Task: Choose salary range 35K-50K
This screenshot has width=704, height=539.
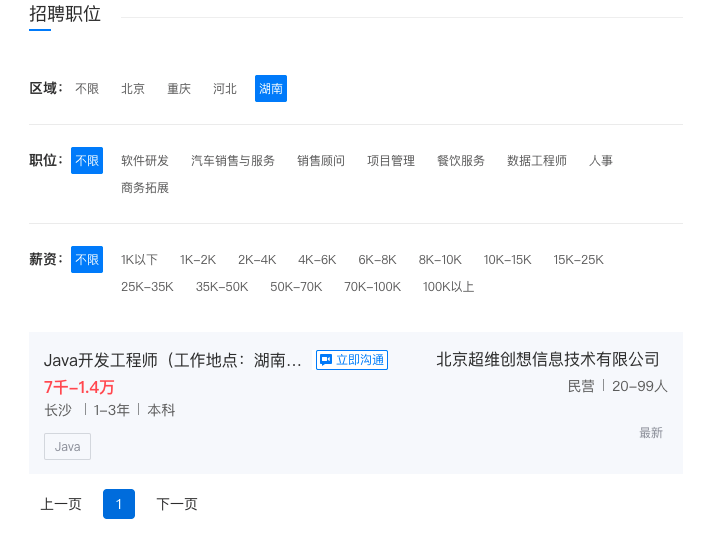Action: point(222,286)
